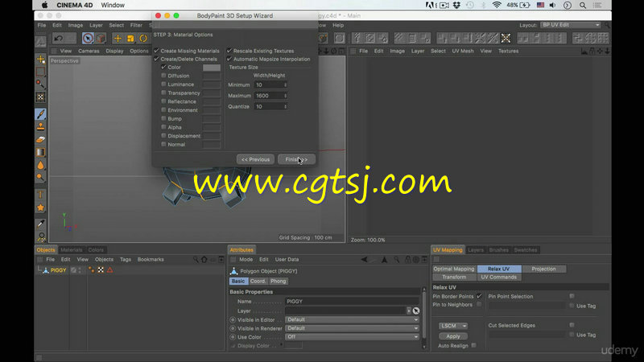Click the highlighted UV toolbar icon
The image size is (644, 362).
506,38
